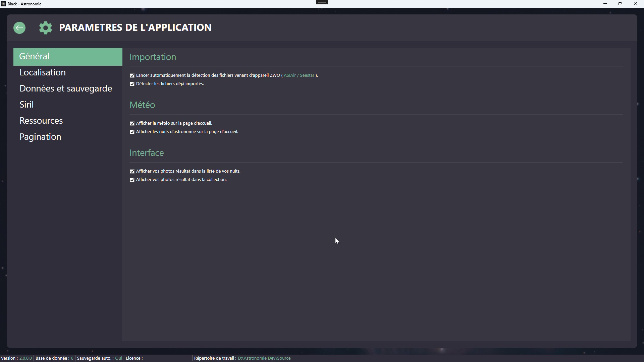The width and height of the screenshot is (644, 362).
Task: Open the 'Données et sauvegarde' settings
Action: click(66, 88)
